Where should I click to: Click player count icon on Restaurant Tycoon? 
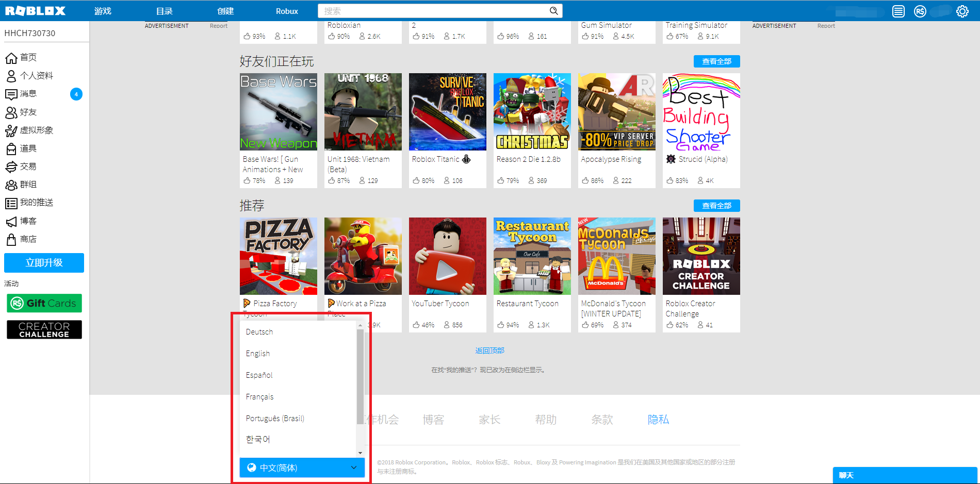coord(531,325)
